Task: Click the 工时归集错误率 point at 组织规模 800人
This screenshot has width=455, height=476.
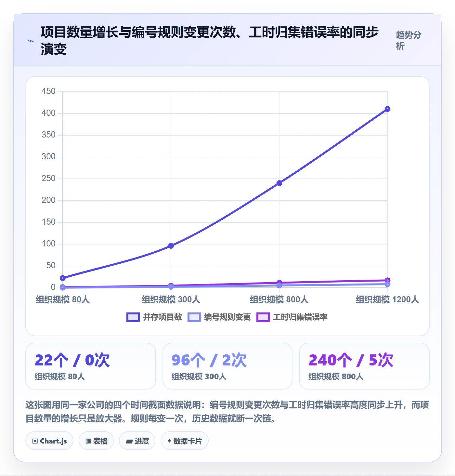Action: point(279,283)
